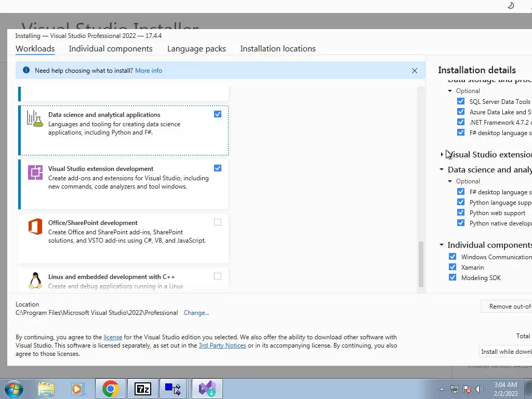Open Language packs tab
Viewport: 532px width, 399px height.
point(196,48)
